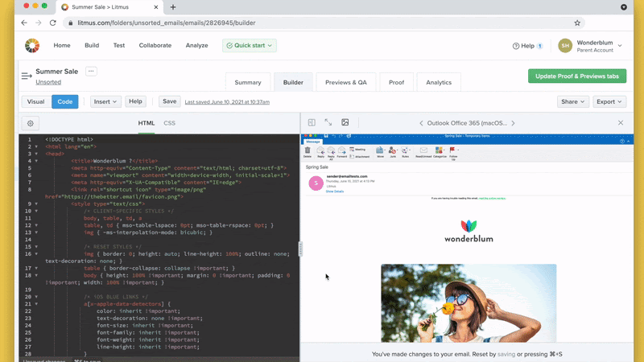Toggle image display icon in preview toolbar
This screenshot has width=644, height=362.
(345, 122)
